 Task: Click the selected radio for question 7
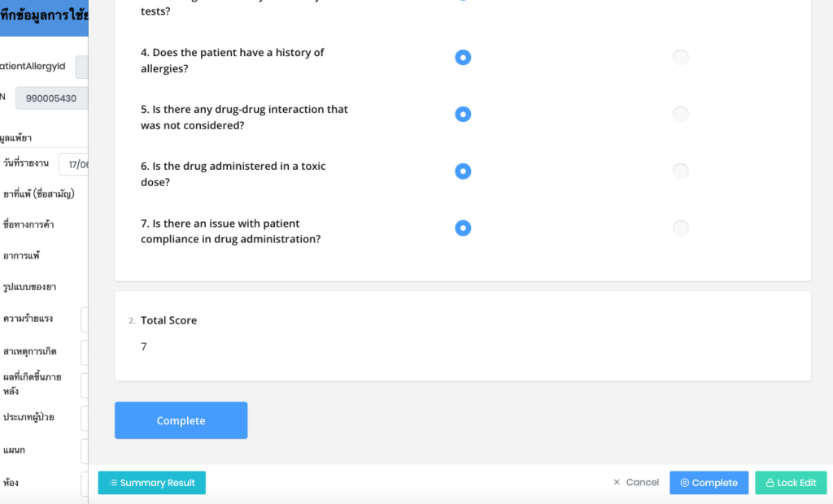click(463, 228)
